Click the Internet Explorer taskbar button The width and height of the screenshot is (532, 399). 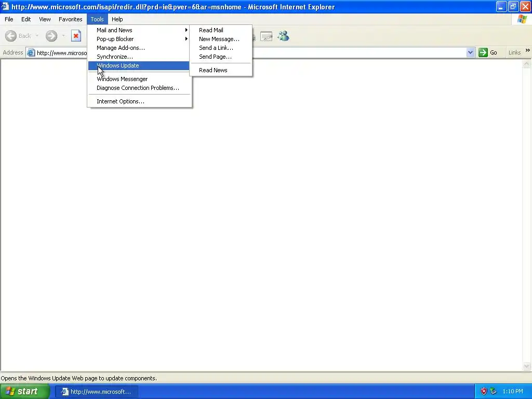97,392
